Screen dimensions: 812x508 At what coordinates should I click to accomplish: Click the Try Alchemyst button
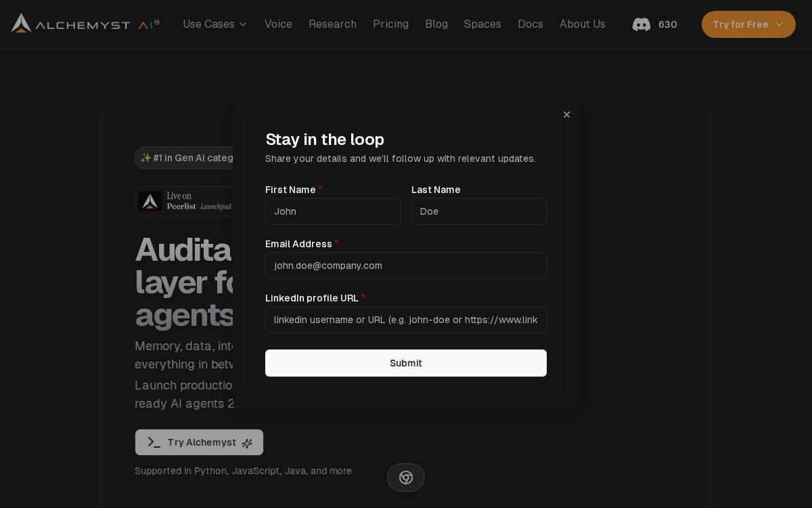click(199, 442)
